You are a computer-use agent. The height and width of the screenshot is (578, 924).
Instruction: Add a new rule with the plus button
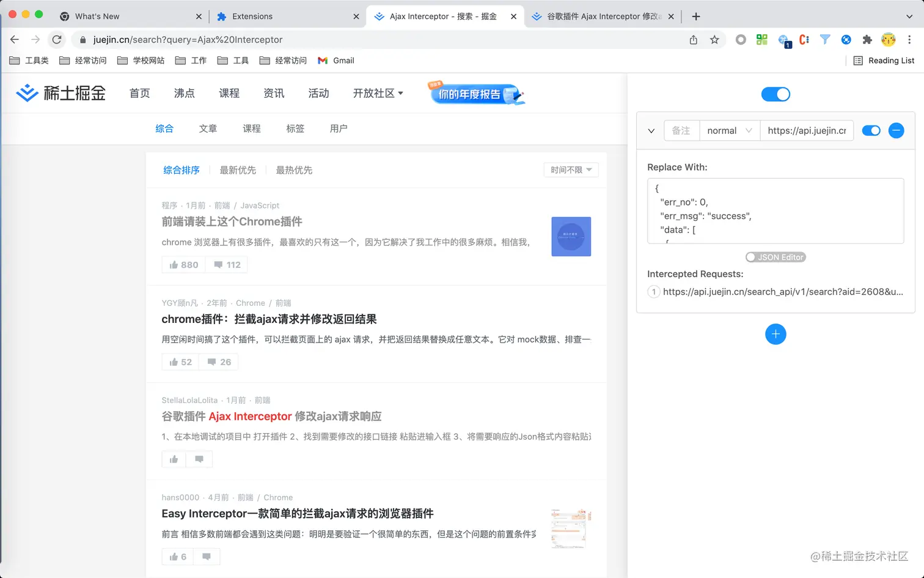(x=776, y=334)
